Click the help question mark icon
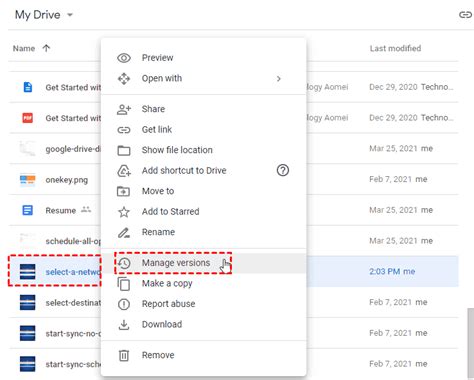The width and height of the screenshot is (474, 380). (x=283, y=171)
